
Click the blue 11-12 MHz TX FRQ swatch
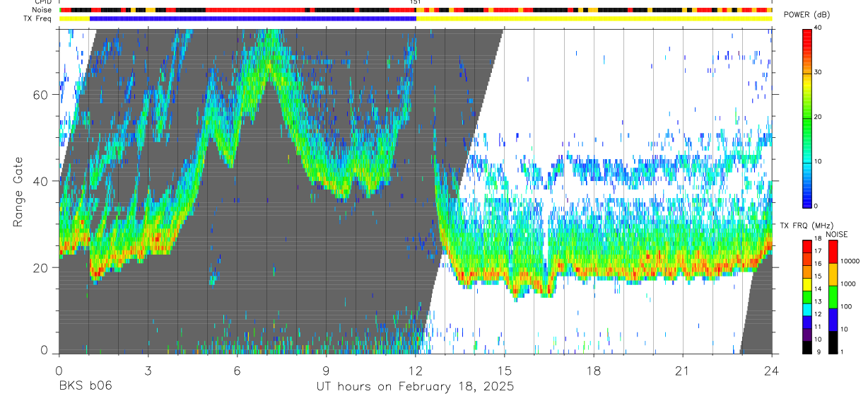(807, 322)
